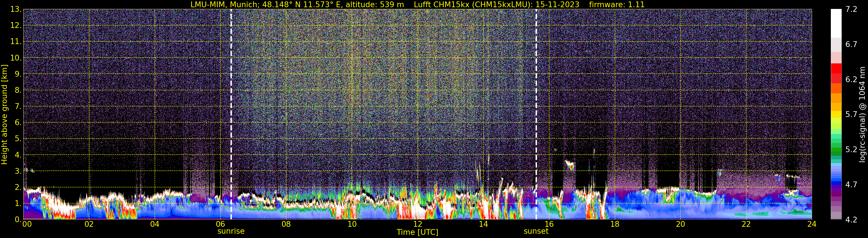Click 'LMU-MIM, Munich' in the plot title

225,5
